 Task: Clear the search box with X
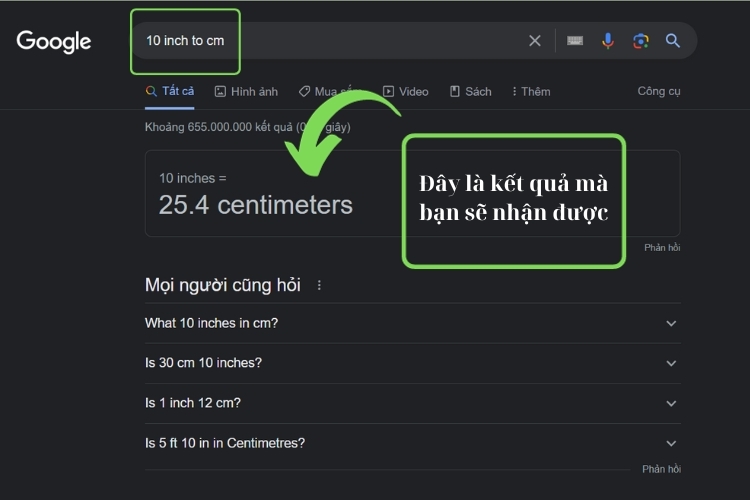pos(535,41)
